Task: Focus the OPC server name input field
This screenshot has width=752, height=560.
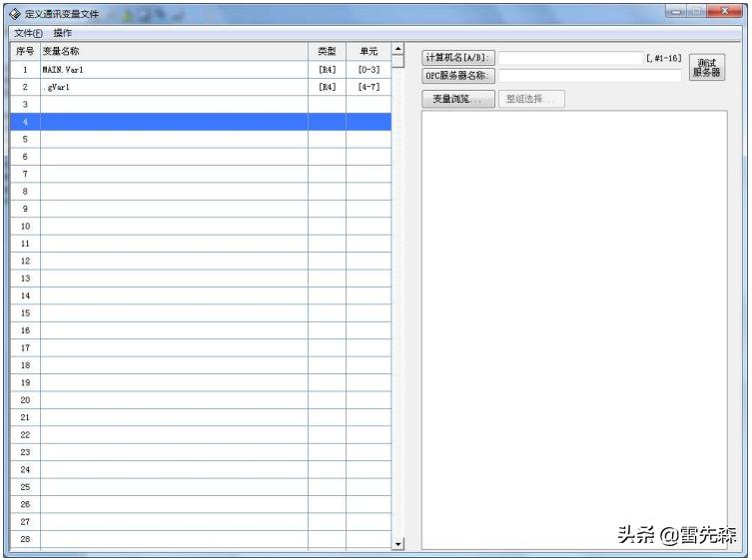Action: (x=590, y=75)
